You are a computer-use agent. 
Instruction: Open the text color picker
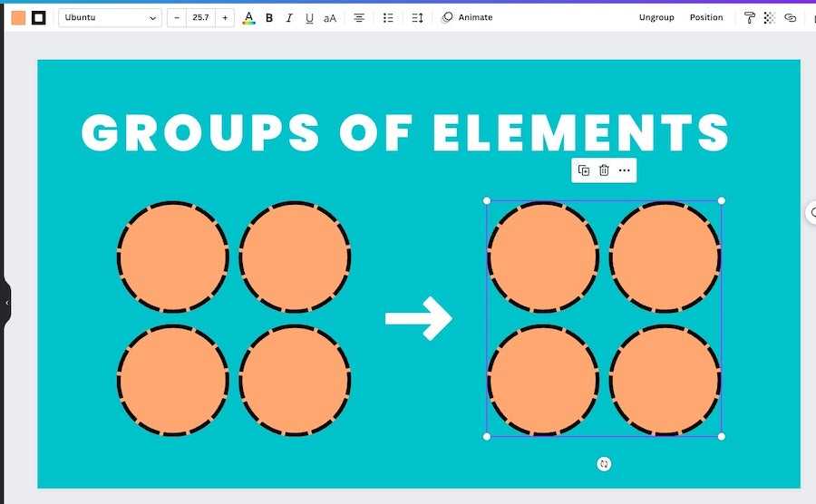[248, 18]
